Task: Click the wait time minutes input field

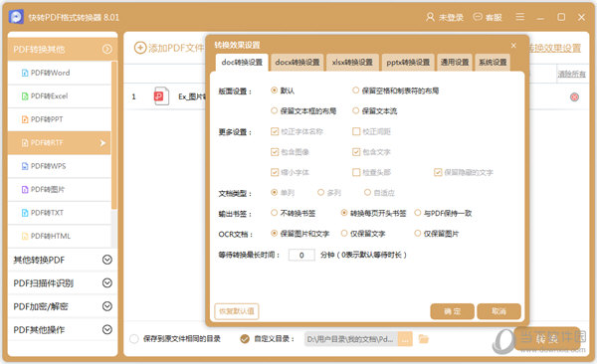Action: point(301,255)
